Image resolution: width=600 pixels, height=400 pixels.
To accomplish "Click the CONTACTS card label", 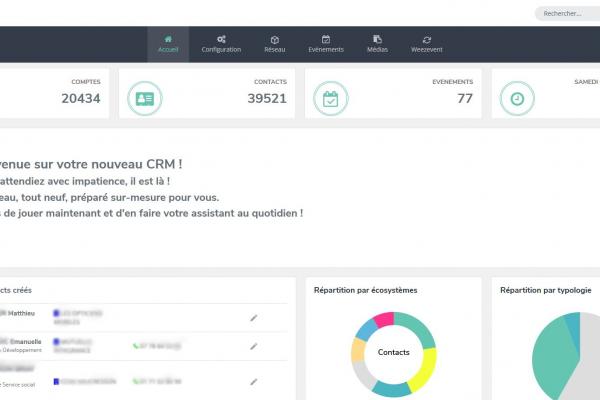I will coord(270,82).
